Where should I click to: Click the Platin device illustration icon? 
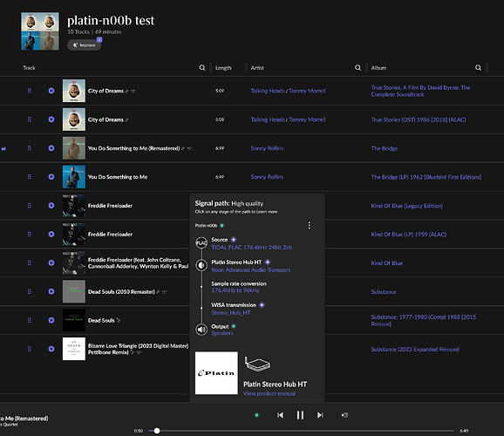pyautogui.click(x=257, y=364)
